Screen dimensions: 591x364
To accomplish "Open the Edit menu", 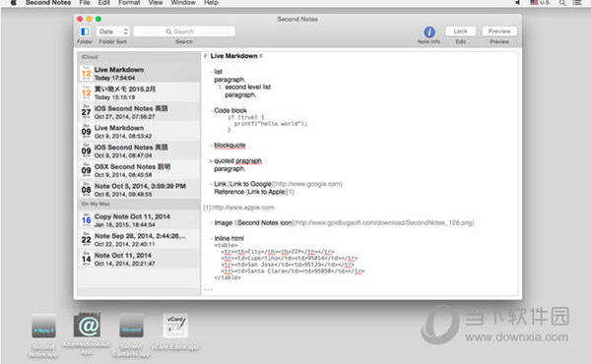I will tap(103, 3).
